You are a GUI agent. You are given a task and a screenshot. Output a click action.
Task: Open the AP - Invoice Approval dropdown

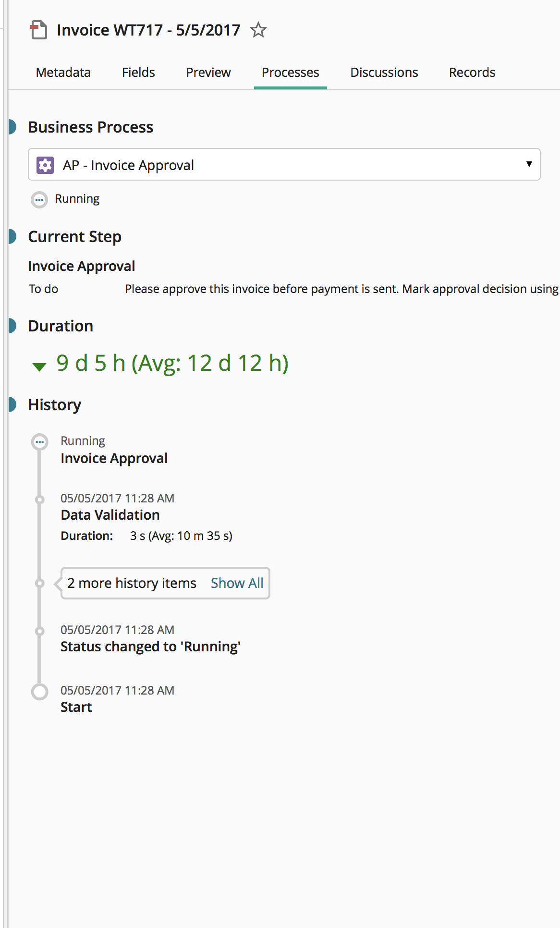pyautogui.click(x=529, y=164)
